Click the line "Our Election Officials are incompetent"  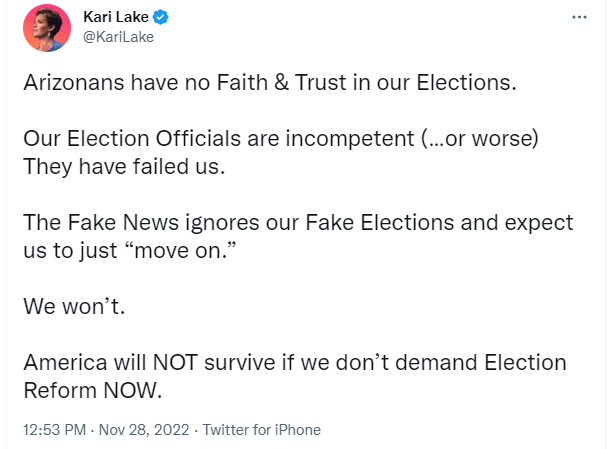click(x=280, y=138)
